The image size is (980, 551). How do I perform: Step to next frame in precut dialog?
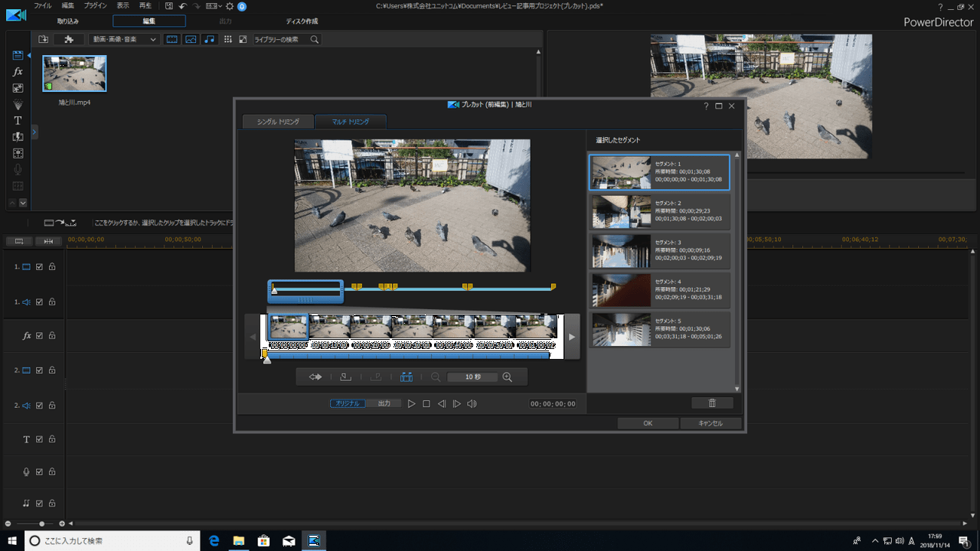pos(457,403)
